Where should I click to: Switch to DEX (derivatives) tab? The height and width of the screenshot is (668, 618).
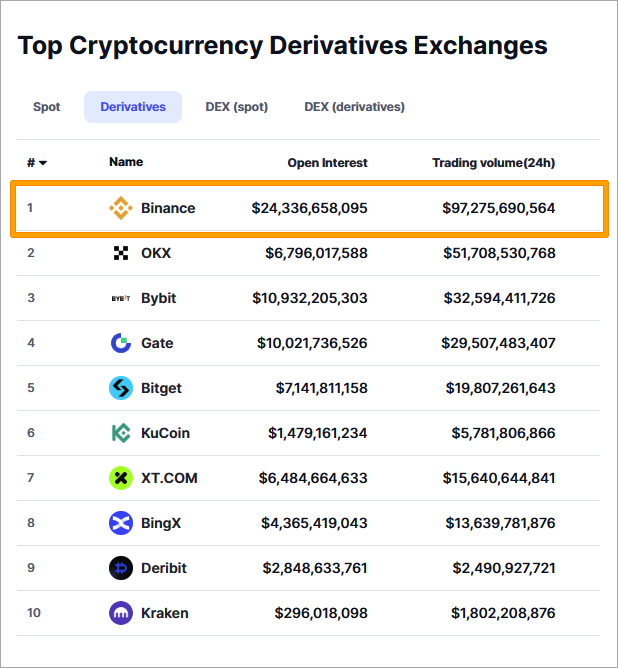[x=354, y=107]
